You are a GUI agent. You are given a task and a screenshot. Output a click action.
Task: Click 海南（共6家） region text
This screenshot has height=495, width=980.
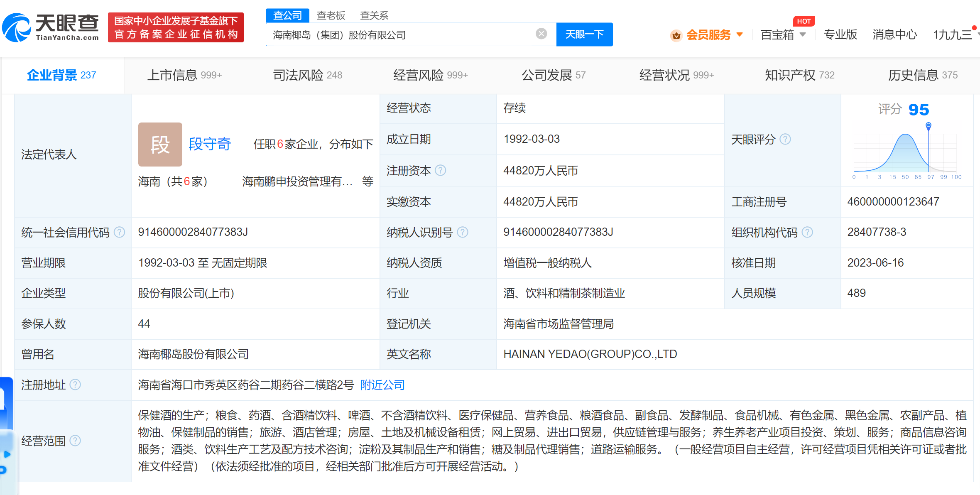(173, 181)
